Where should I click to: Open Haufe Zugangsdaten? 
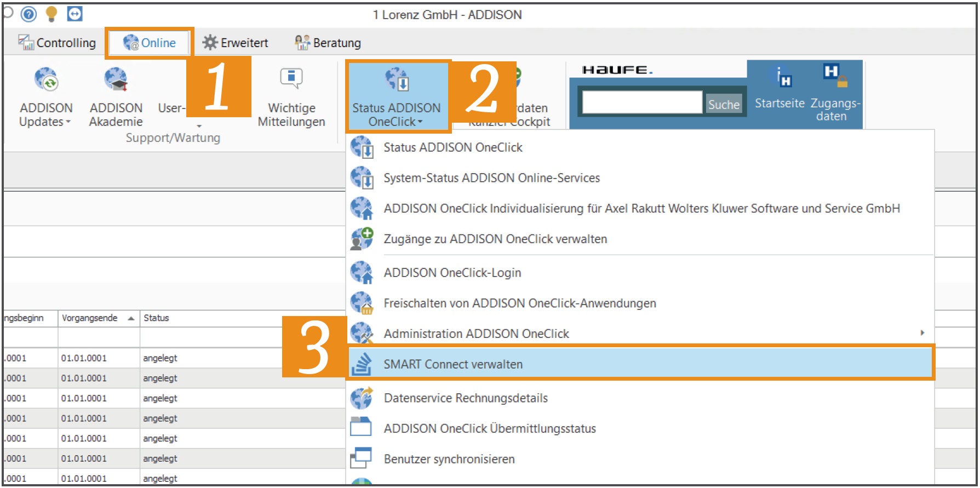point(835,93)
